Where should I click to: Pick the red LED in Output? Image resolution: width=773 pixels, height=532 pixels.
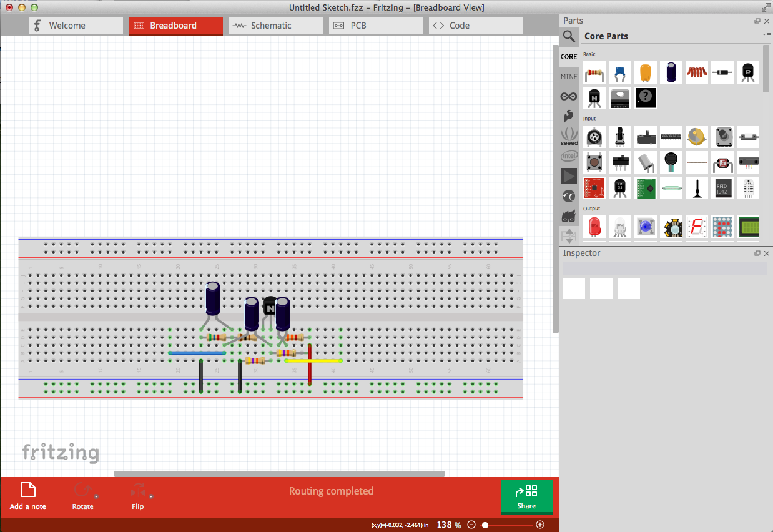(595, 226)
